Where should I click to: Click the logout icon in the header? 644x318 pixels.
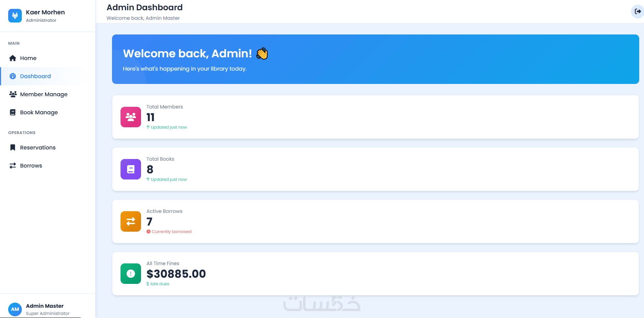pyautogui.click(x=637, y=12)
